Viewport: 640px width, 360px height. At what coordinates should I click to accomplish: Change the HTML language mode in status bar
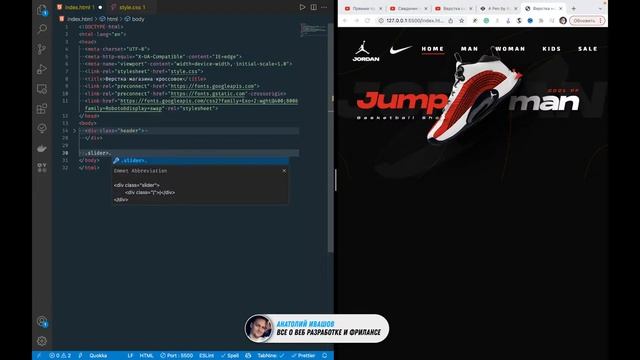[x=147, y=356]
